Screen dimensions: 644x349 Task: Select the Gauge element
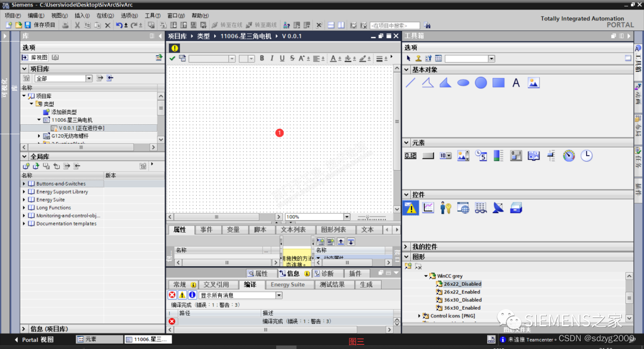click(569, 155)
